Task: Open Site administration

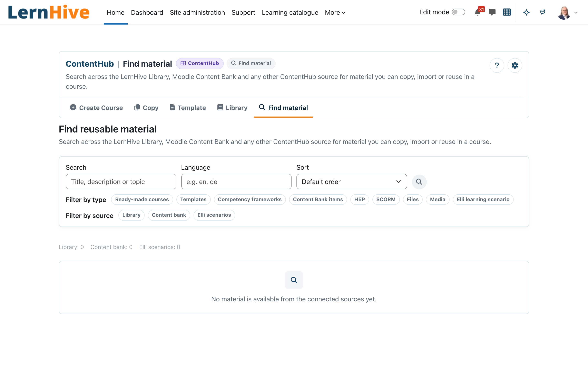Action: coord(197,12)
